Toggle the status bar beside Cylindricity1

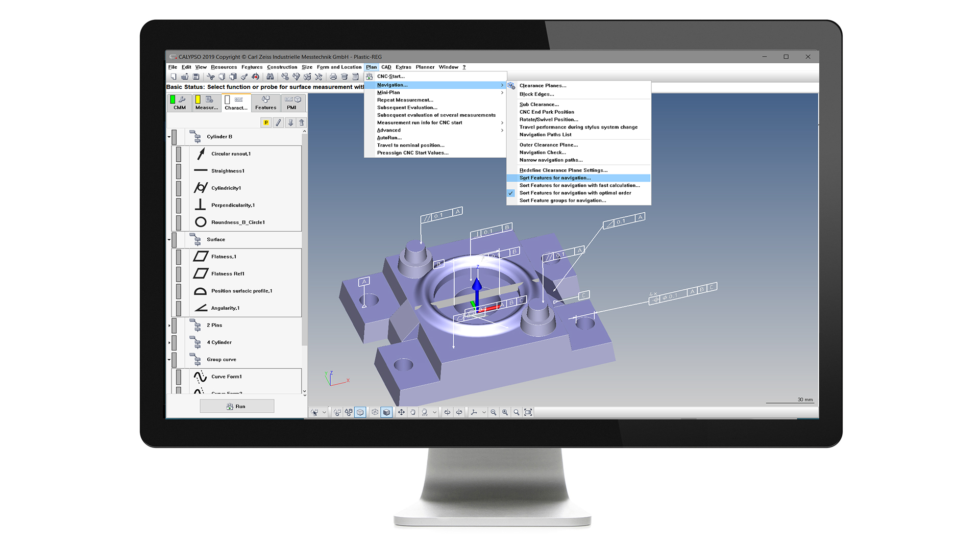click(x=179, y=188)
